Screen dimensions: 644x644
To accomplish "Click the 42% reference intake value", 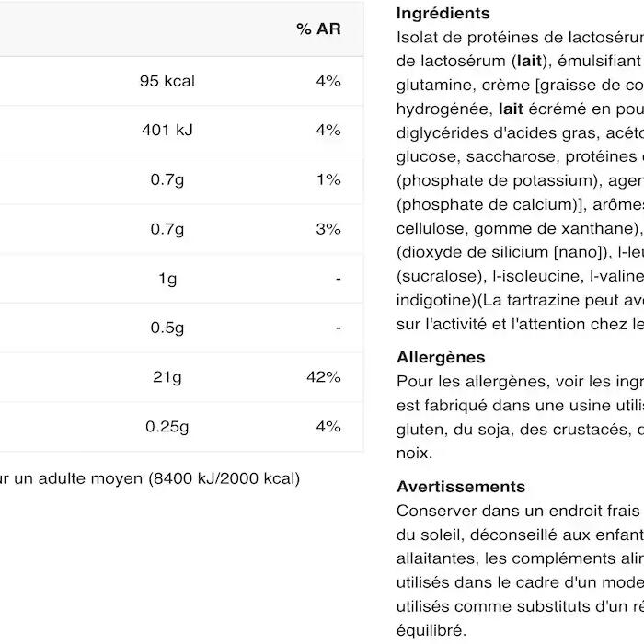I will coord(323,377).
